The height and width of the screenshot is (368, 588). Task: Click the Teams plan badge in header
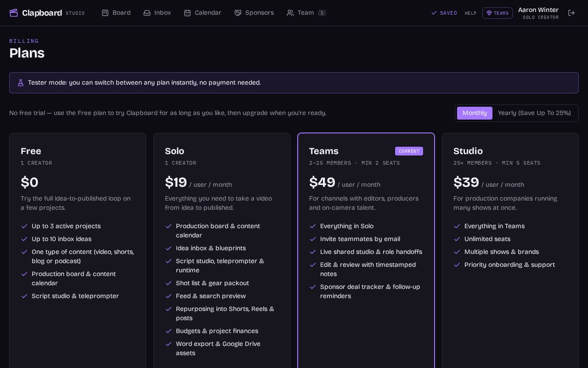(x=498, y=13)
